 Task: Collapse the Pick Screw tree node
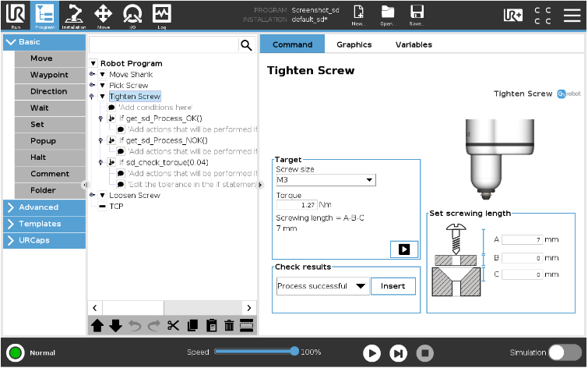[102, 86]
